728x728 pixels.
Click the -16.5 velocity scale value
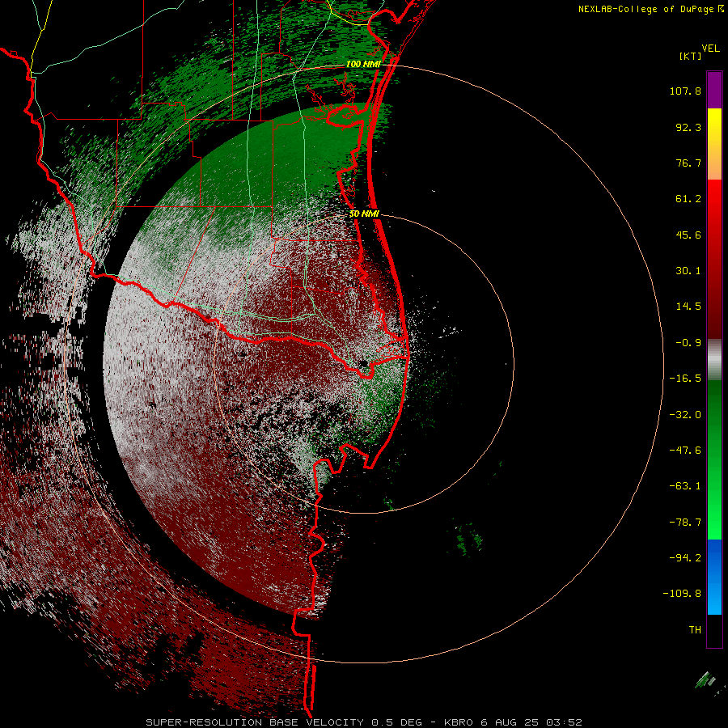pyautogui.click(x=685, y=379)
